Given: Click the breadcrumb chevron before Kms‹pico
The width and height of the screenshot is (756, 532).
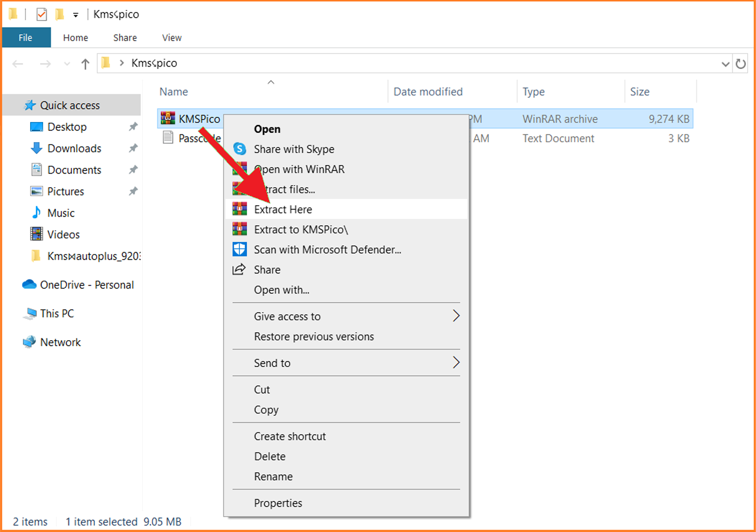Looking at the screenshot, I should coord(122,63).
